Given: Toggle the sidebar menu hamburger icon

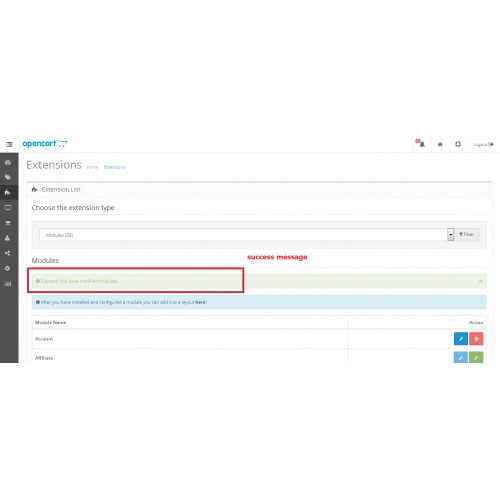Looking at the screenshot, I should pyautogui.click(x=9, y=144).
